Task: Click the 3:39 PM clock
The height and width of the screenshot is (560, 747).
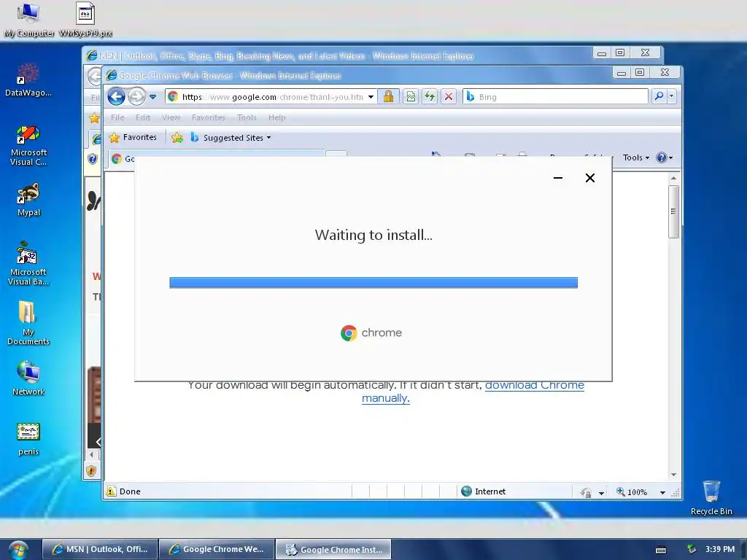Action: click(720, 549)
